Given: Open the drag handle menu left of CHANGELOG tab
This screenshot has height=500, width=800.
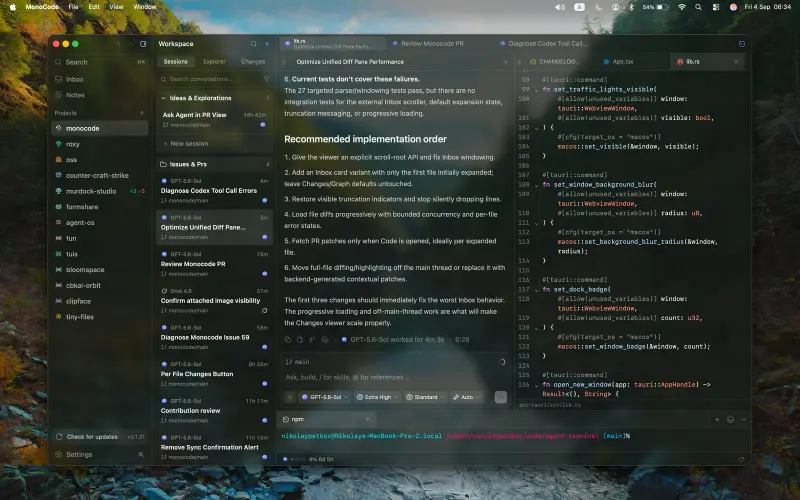Looking at the screenshot, I should point(520,62).
